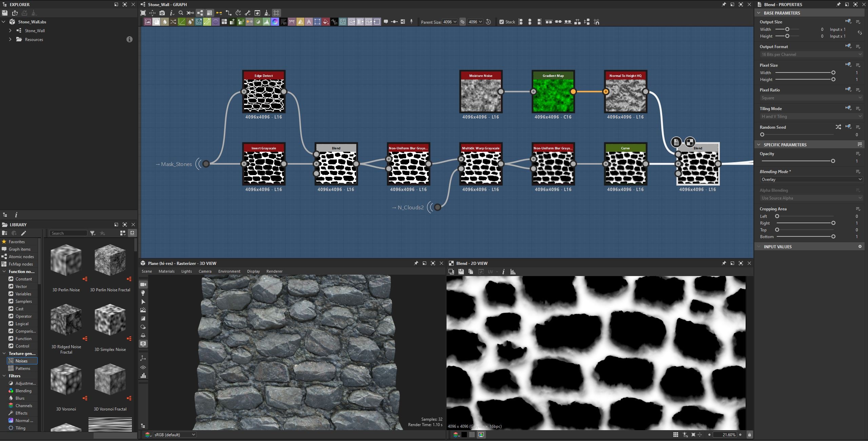Open the Materials menu in the 3D view
This screenshot has width=868, height=441.
click(166, 271)
